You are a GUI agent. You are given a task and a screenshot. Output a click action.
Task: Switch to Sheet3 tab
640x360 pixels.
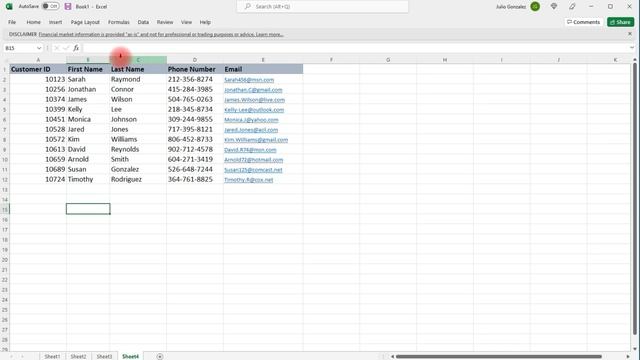104,356
